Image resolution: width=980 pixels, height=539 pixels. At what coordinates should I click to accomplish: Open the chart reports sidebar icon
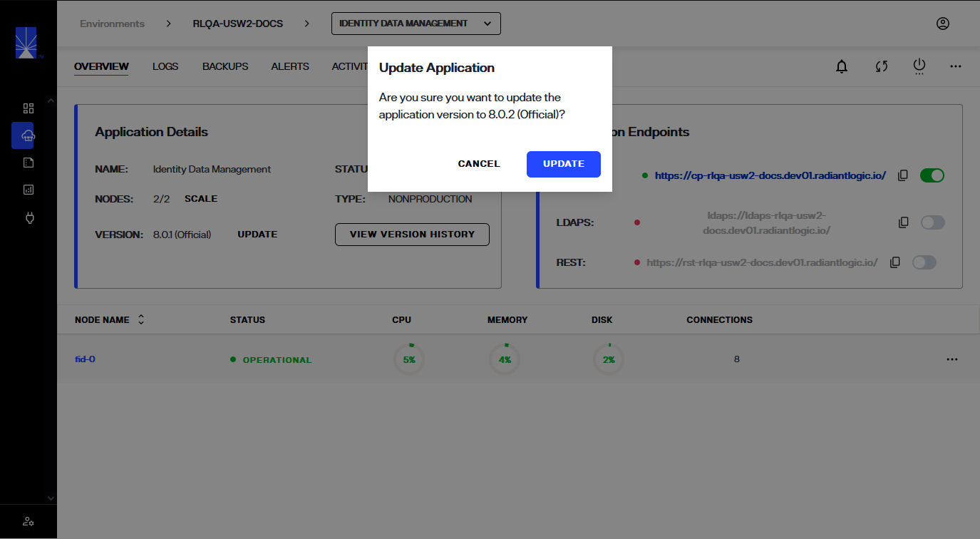point(29,190)
